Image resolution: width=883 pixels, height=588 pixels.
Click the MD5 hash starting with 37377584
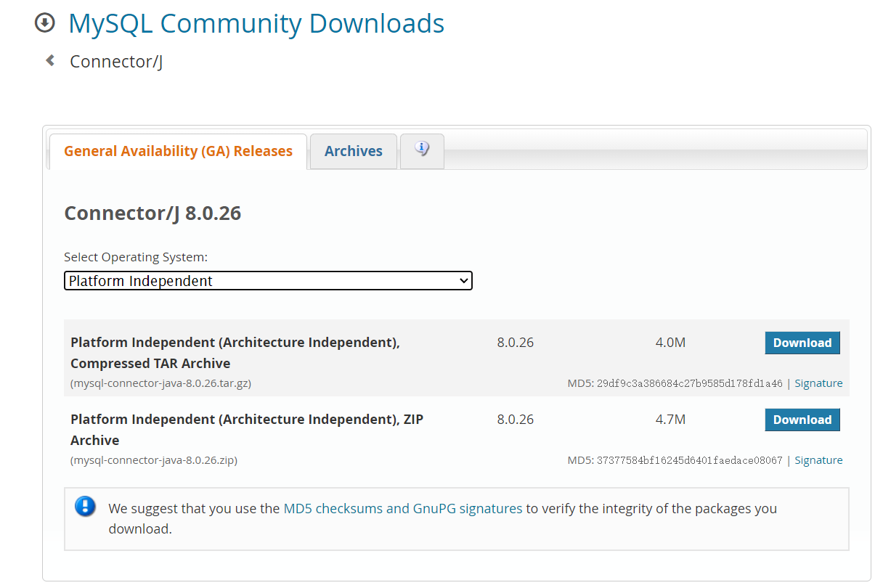tap(690, 460)
